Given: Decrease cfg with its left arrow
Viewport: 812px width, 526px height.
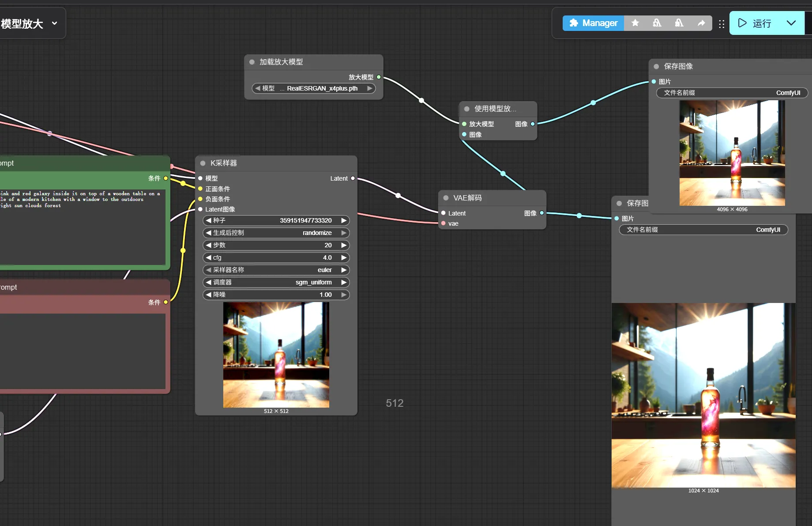Looking at the screenshot, I should pyautogui.click(x=208, y=257).
